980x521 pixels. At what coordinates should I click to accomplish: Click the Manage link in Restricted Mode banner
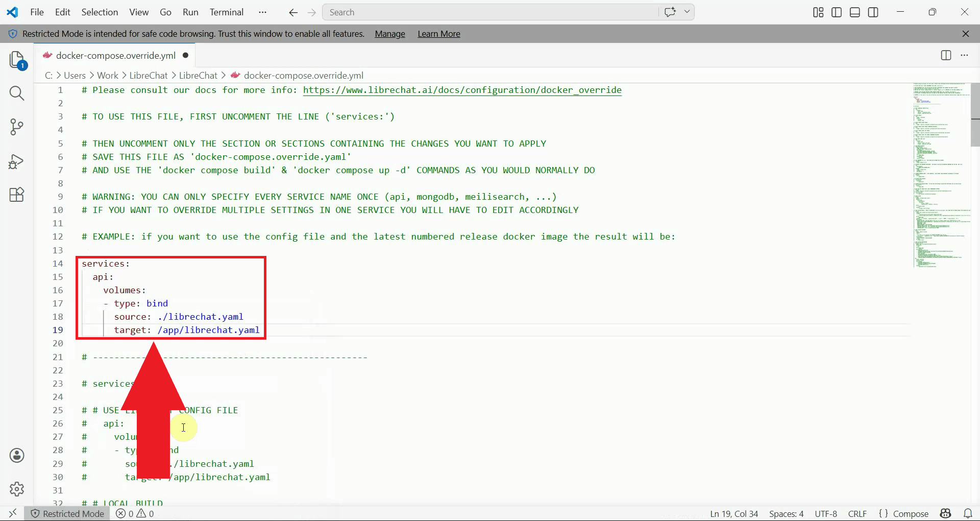click(389, 34)
